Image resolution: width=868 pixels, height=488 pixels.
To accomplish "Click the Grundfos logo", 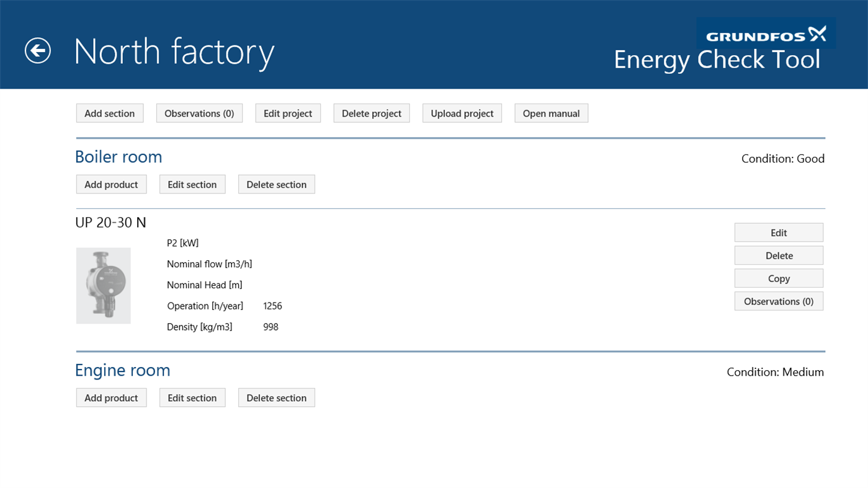I will (x=766, y=33).
